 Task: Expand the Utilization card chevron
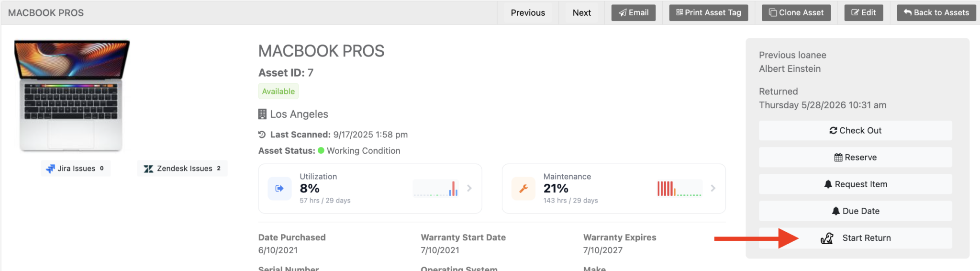(x=469, y=188)
